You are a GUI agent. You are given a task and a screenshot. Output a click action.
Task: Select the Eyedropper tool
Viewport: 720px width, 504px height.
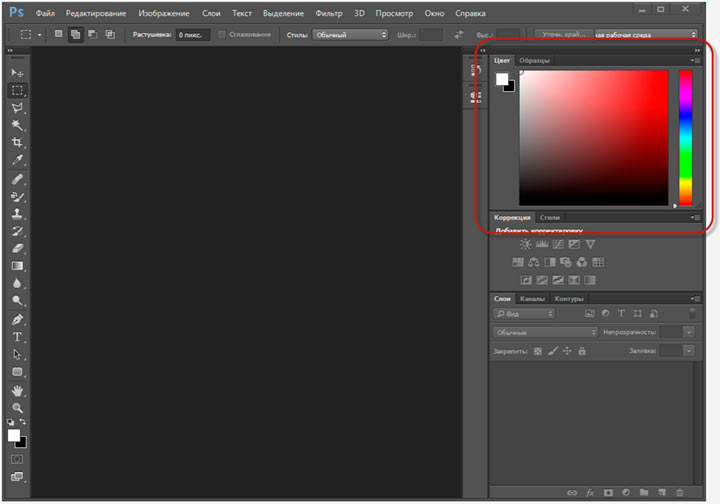17,160
